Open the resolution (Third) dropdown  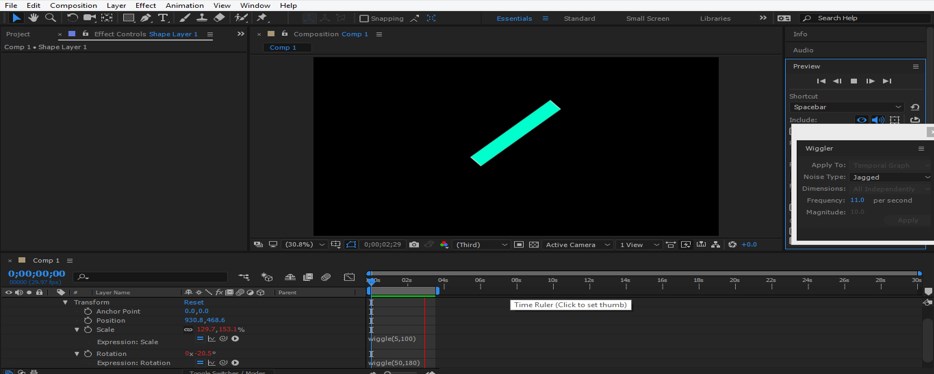tap(482, 245)
